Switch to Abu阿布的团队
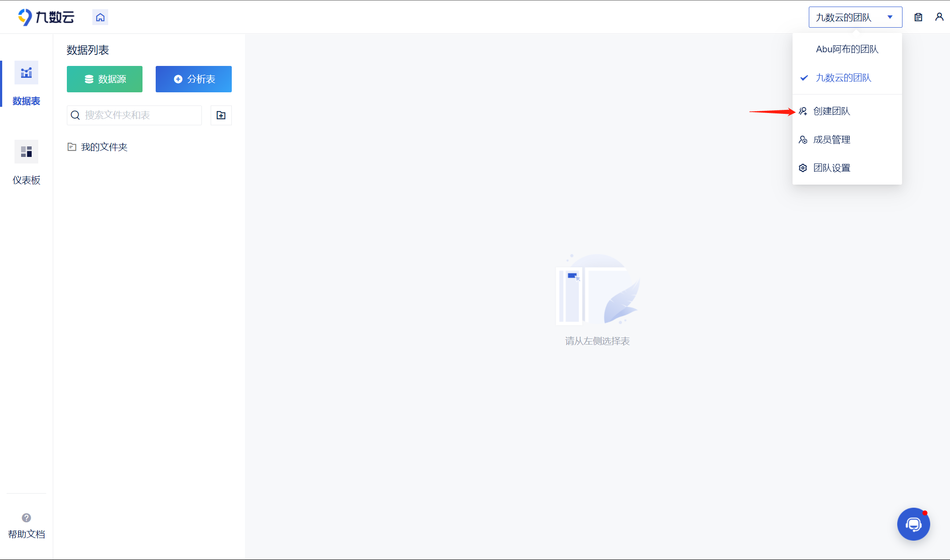 tap(847, 49)
